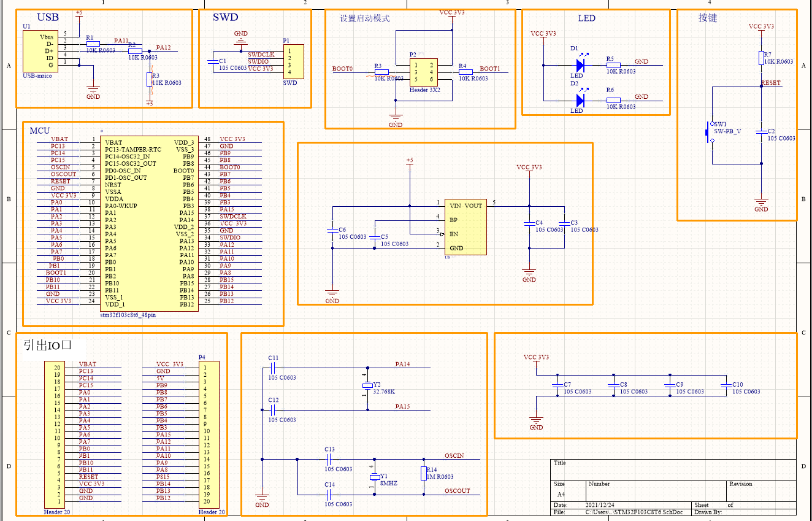Click the Revision field in the title block

[760, 490]
